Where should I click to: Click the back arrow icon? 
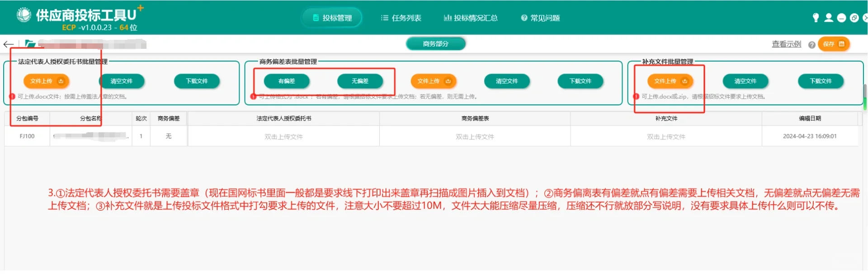point(8,44)
